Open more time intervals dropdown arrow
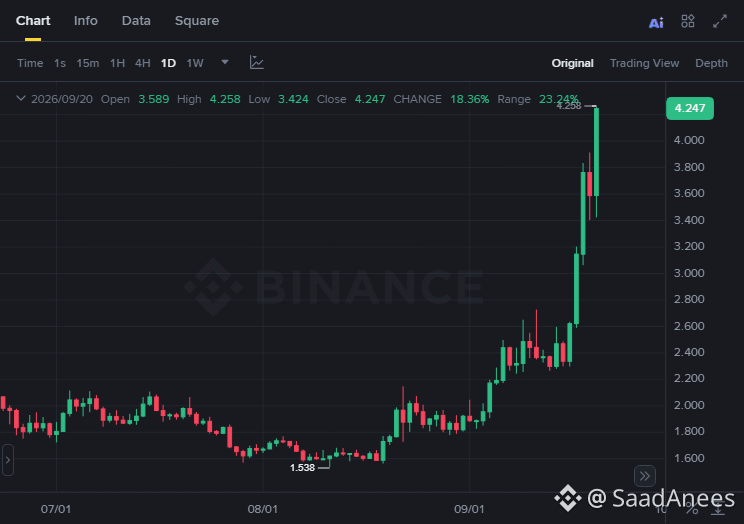Screen dimensions: 744x524 click(225, 62)
